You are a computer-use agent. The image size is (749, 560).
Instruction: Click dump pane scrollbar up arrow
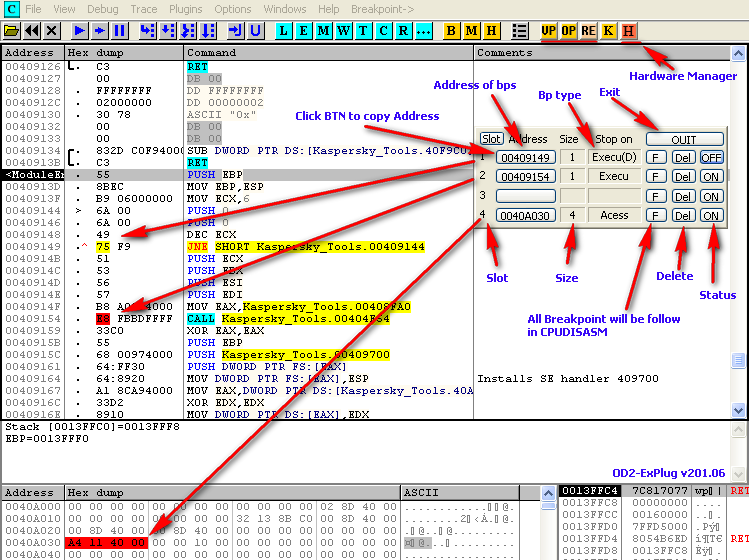(x=548, y=493)
